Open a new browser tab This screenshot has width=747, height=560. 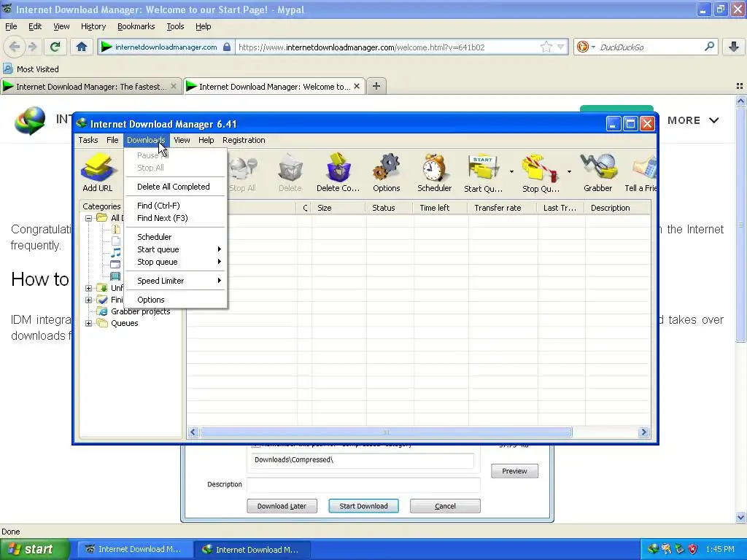click(x=376, y=86)
